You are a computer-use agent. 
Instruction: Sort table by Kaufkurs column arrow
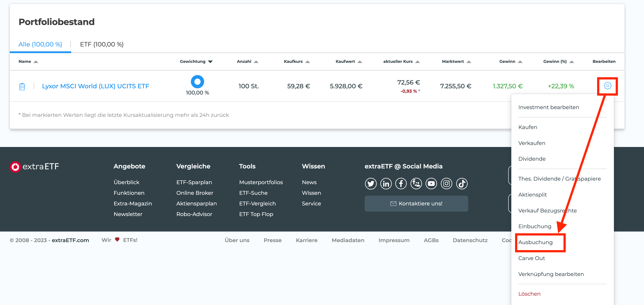(x=307, y=62)
